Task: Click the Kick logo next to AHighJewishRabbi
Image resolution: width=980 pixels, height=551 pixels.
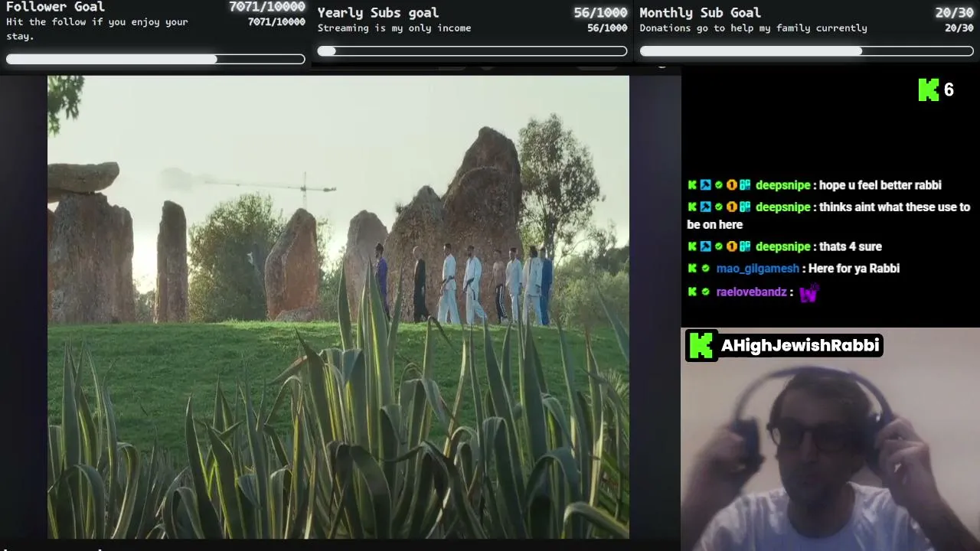Action: point(701,345)
